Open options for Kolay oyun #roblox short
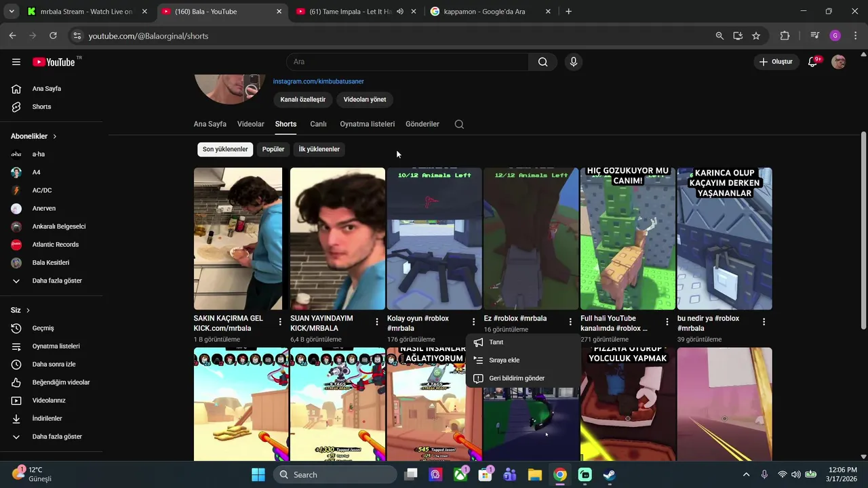 (x=473, y=322)
